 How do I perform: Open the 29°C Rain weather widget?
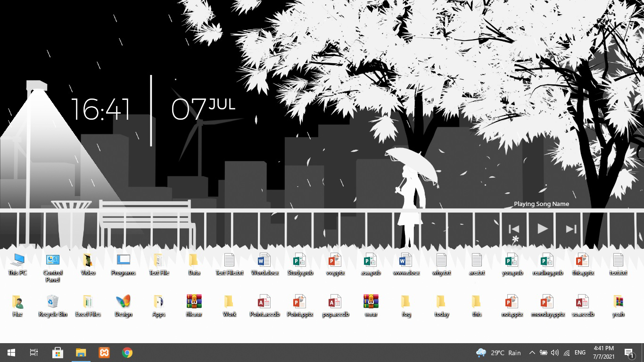coord(499,353)
